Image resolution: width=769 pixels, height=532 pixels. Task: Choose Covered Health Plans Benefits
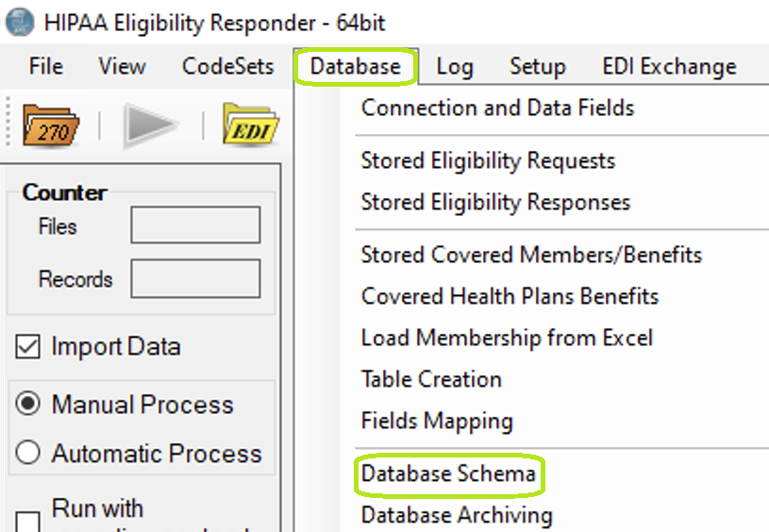point(510,296)
